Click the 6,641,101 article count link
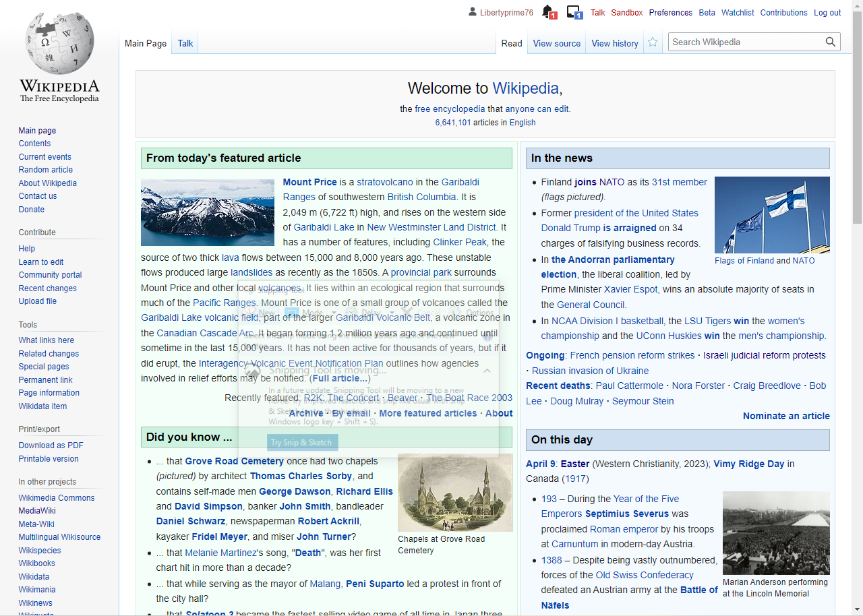863x616 pixels. coord(453,123)
